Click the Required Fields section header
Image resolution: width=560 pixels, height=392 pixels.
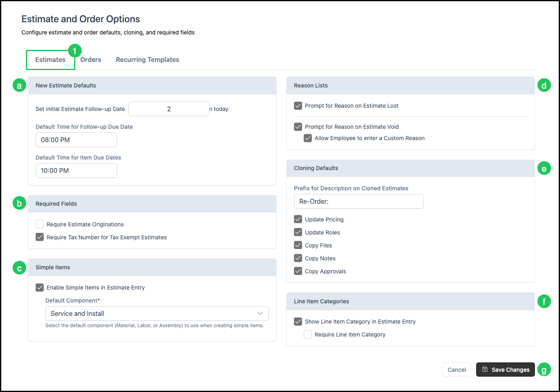point(152,204)
